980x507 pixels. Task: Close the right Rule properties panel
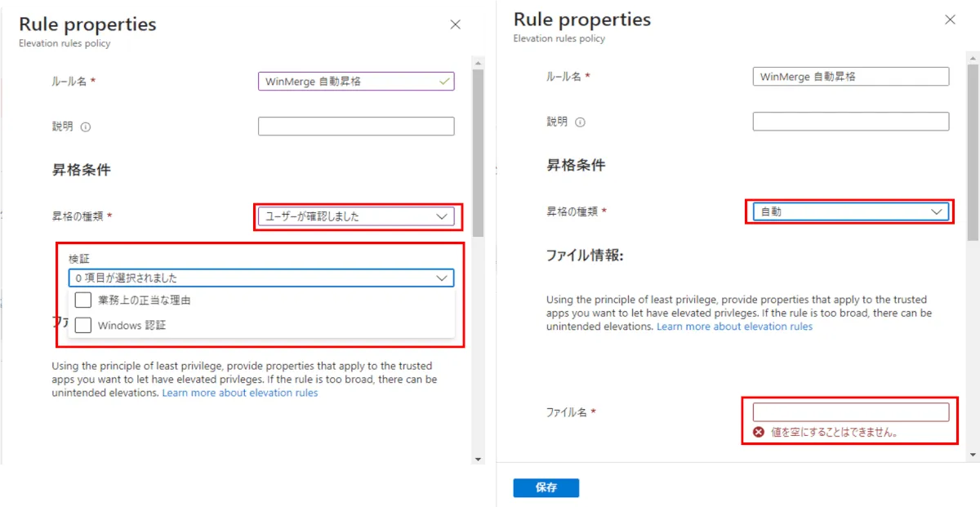pyautogui.click(x=950, y=20)
